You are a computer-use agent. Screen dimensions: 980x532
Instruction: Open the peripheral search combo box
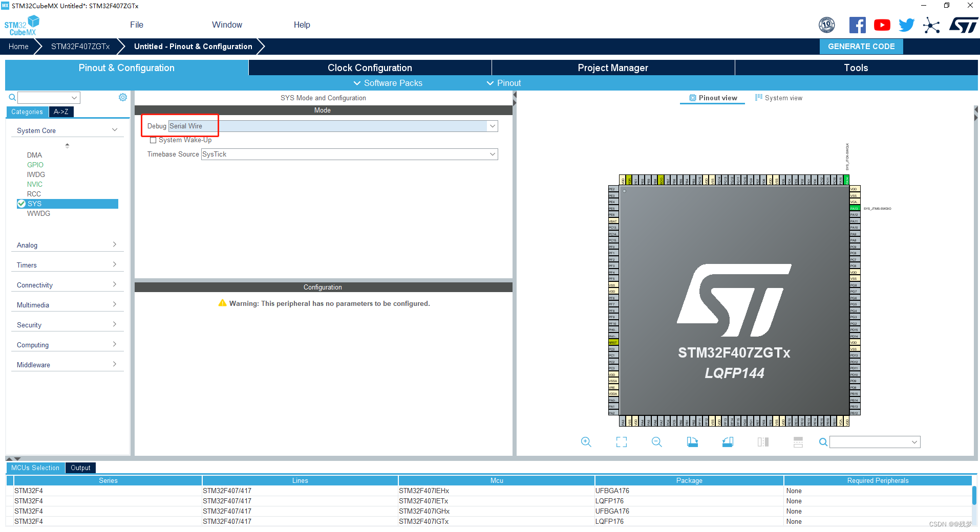coord(49,97)
